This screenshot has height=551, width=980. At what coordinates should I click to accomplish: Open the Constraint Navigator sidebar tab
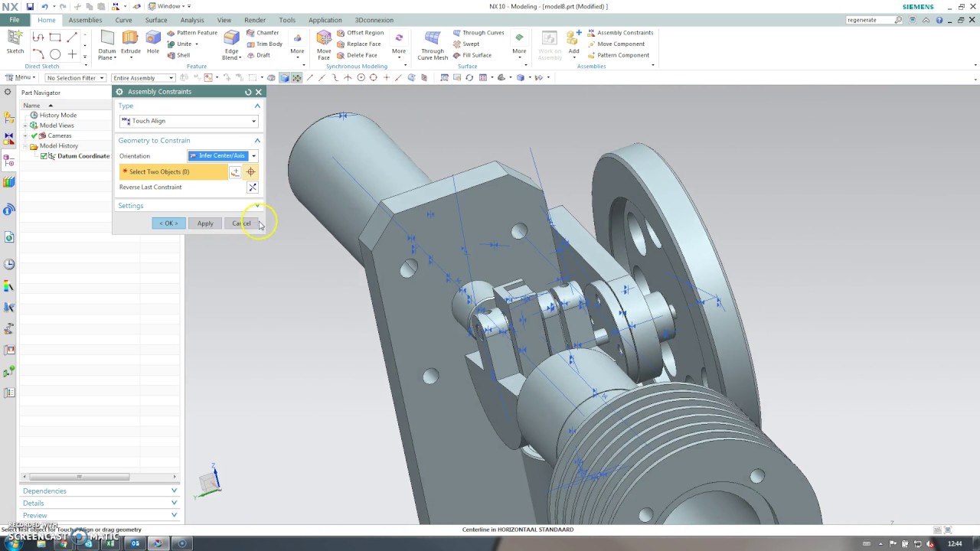(x=9, y=139)
